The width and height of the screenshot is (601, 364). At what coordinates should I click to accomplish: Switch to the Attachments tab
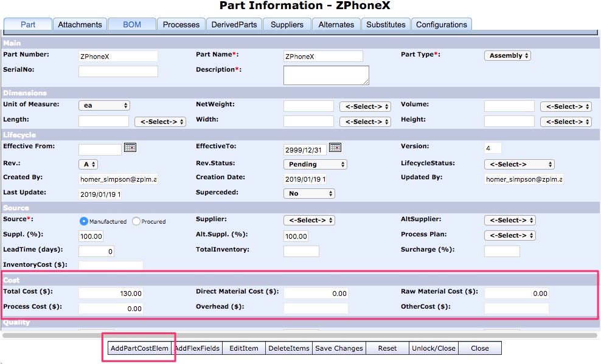tap(80, 24)
